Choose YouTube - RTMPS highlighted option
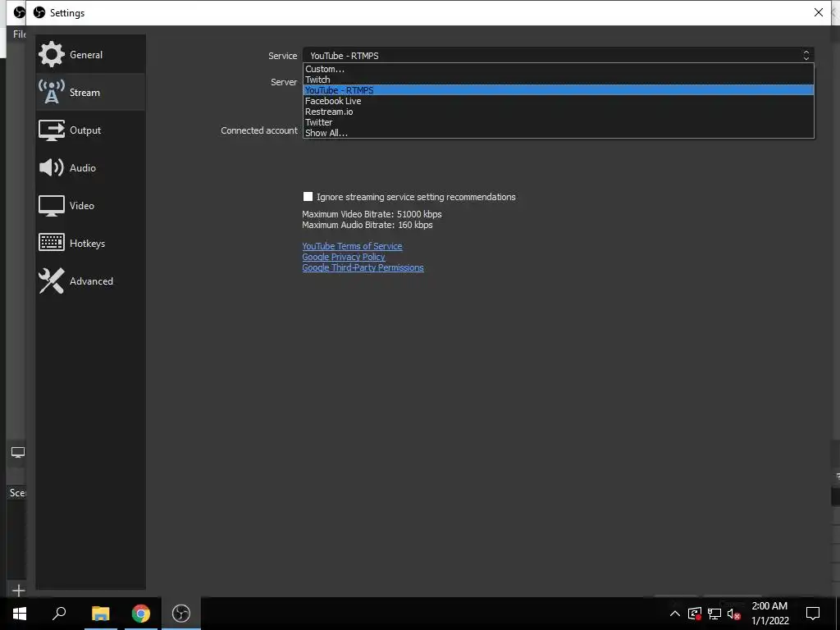The image size is (840, 630). (558, 90)
